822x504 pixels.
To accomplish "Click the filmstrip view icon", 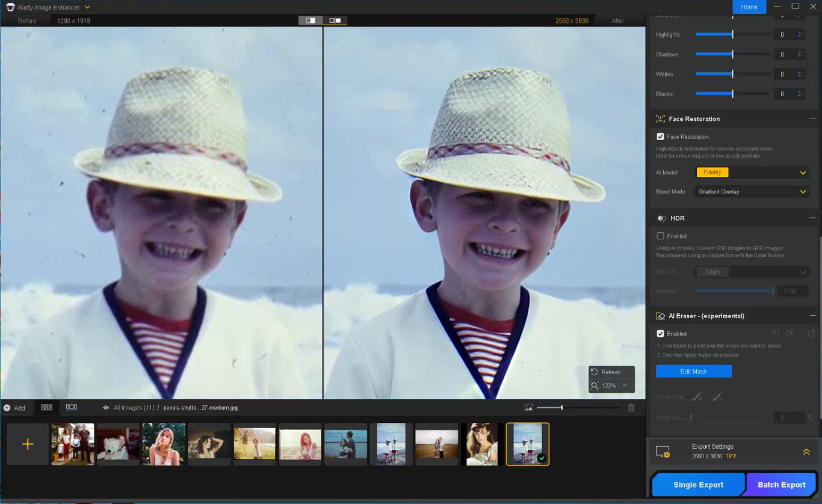I will coord(72,407).
